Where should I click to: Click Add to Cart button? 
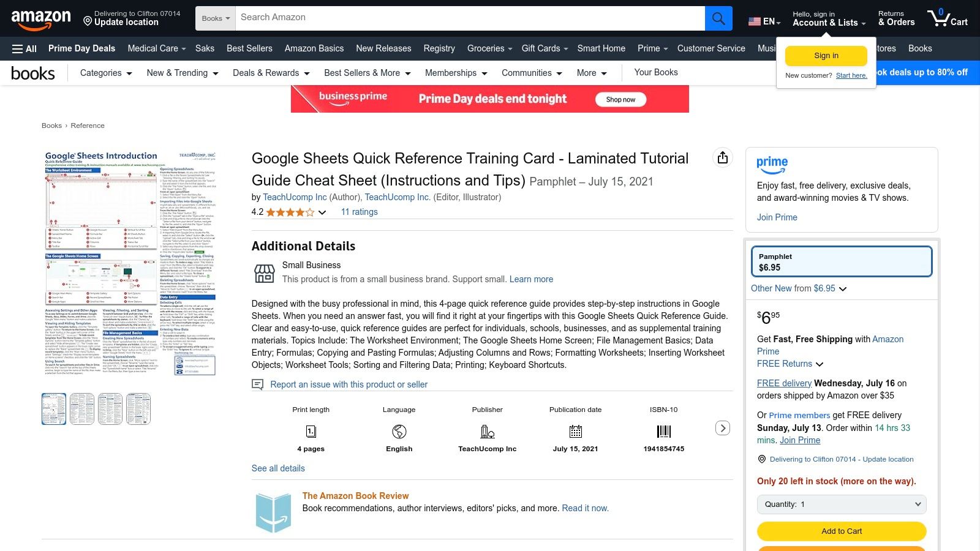point(842,531)
